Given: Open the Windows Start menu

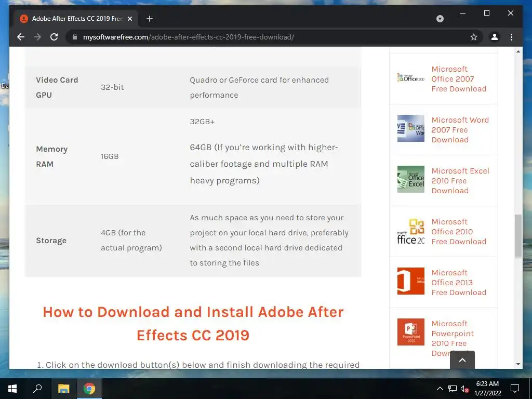Looking at the screenshot, I should tap(12, 389).
